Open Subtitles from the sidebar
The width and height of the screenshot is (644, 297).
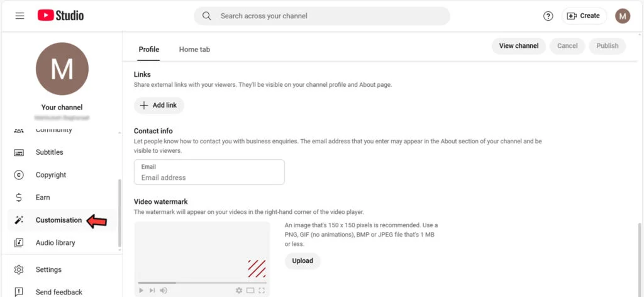(49, 152)
